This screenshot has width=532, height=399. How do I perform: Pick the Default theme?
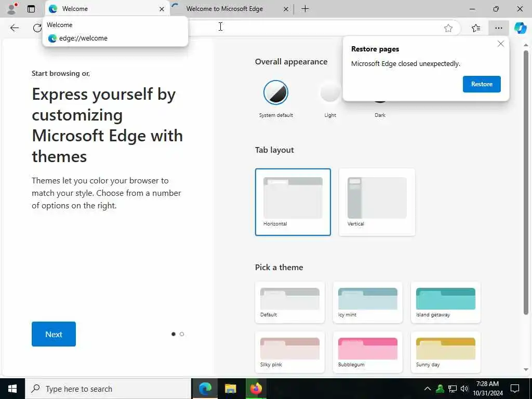coord(290,302)
